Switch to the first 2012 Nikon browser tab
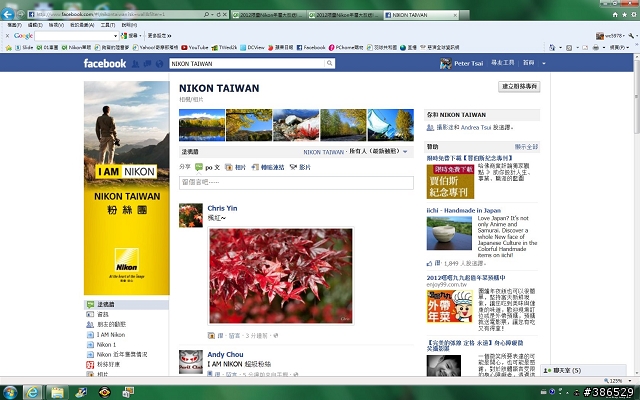Screen dimensions: 640x400 tap(267, 15)
